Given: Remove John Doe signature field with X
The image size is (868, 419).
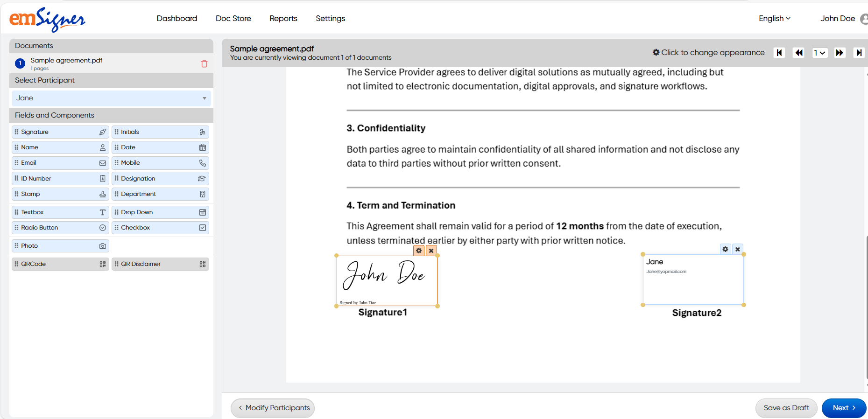Looking at the screenshot, I should [431, 251].
